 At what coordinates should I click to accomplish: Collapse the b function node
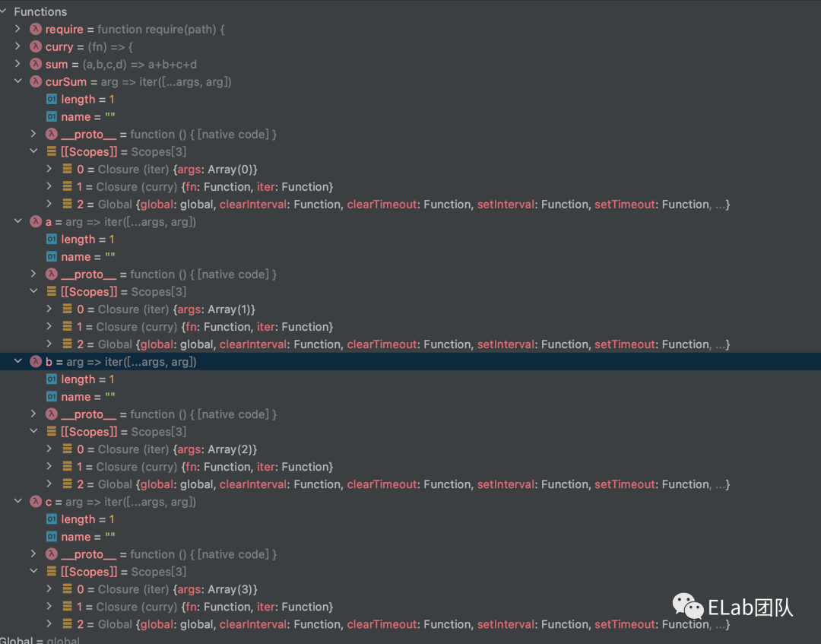pos(17,361)
